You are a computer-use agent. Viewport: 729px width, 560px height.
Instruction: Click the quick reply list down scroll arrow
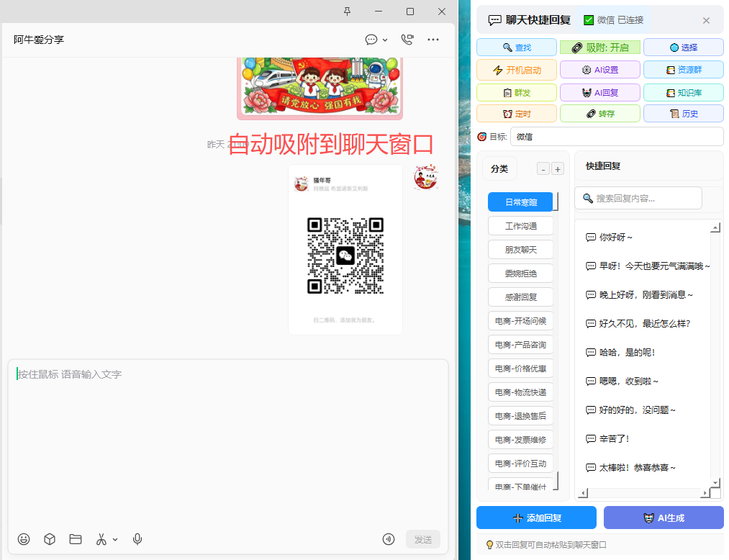[715, 483]
